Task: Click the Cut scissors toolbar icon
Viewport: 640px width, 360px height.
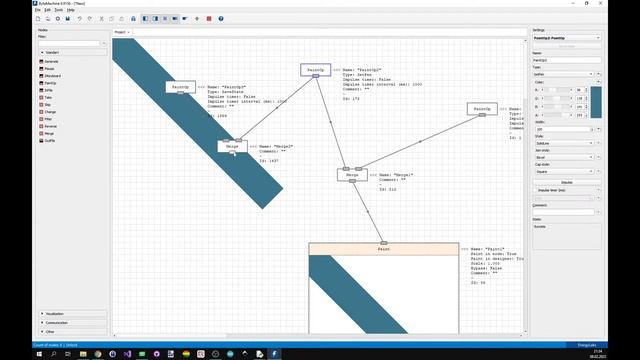Action: 102,19
